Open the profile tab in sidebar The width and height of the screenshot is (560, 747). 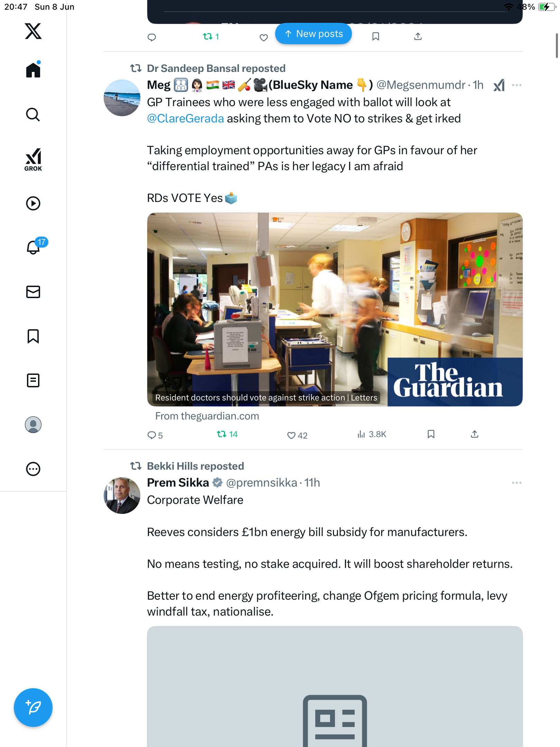pos(33,425)
